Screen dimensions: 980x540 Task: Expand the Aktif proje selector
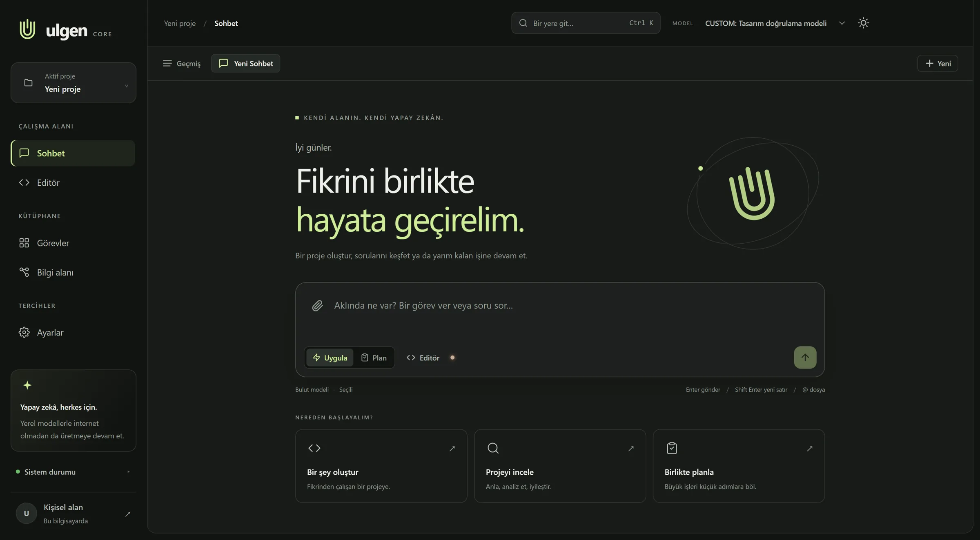click(73, 82)
